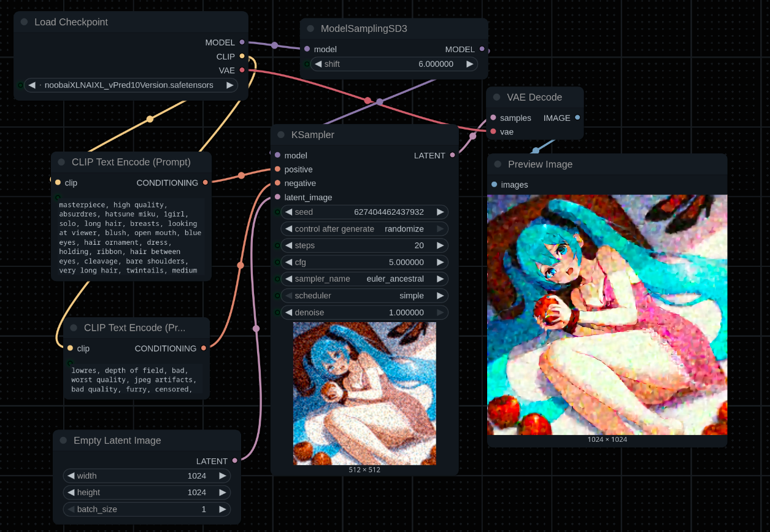Click the denoise value 1.000000
The image size is (770, 532).
click(406, 312)
